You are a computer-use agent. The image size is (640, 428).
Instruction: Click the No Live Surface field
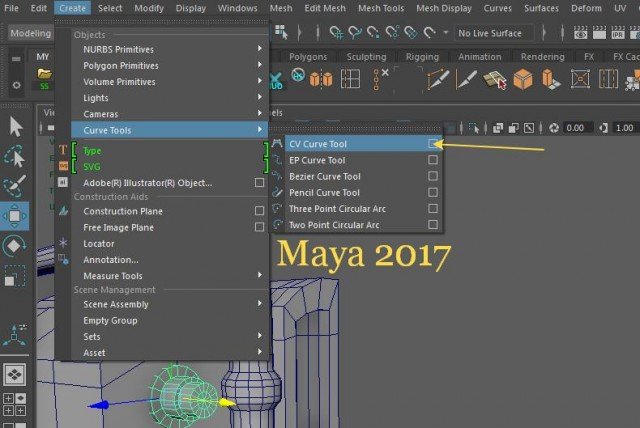coord(494,33)
